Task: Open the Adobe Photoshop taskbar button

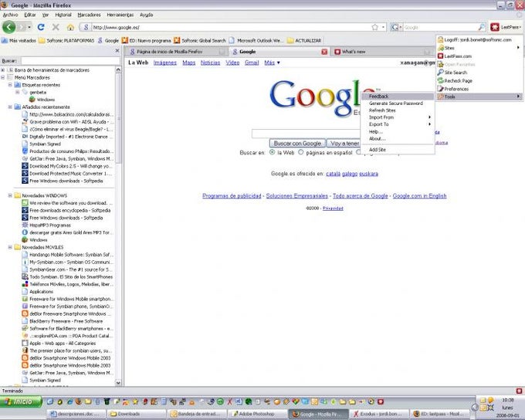Action: point(256,414)
